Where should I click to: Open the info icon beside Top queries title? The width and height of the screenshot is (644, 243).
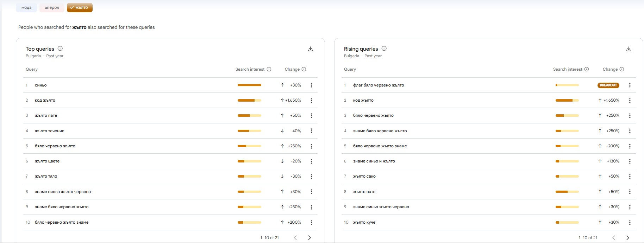tap(60, 49)
